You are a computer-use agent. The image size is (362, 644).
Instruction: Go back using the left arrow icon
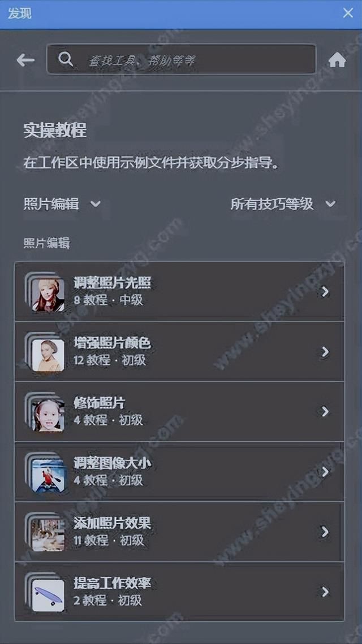(x=25, y=60)
